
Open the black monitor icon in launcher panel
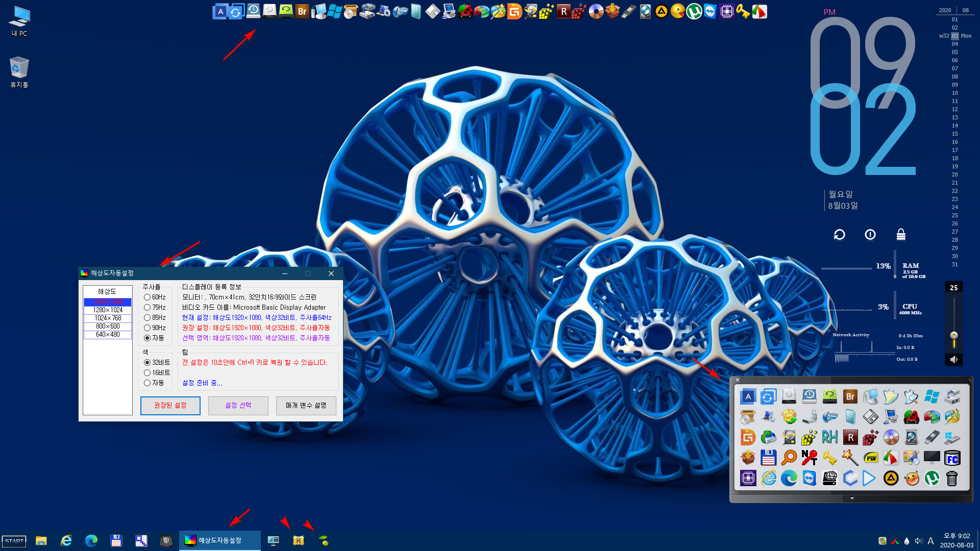pos(932,458)
